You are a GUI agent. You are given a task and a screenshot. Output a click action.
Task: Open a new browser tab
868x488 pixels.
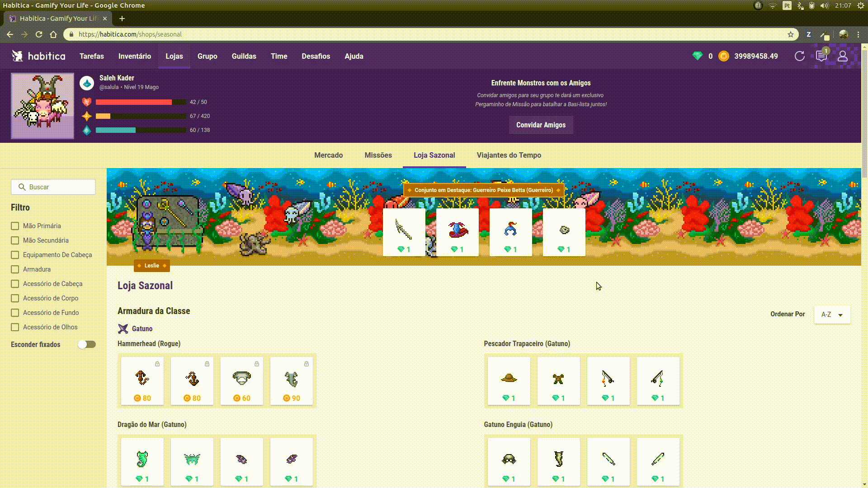coord(122,19)
